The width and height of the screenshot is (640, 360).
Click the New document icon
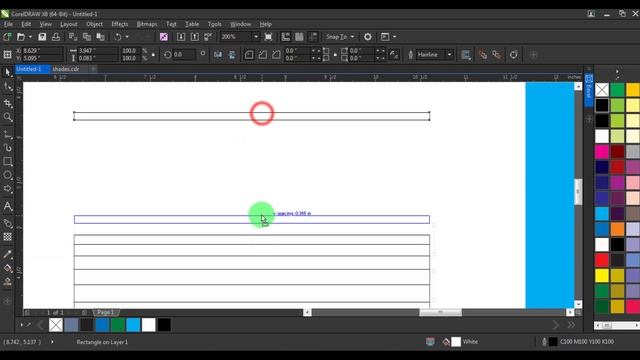[7, 37]
